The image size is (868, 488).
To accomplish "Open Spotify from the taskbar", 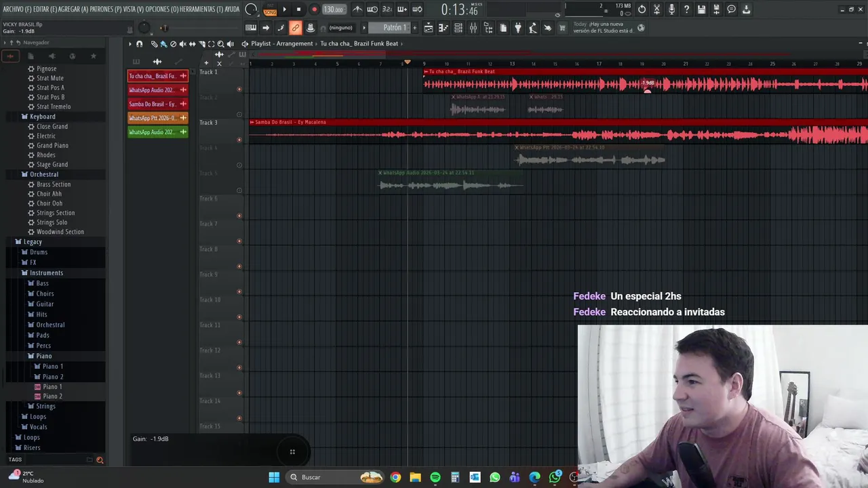I will pyautogui.click(x=435, y=477).
